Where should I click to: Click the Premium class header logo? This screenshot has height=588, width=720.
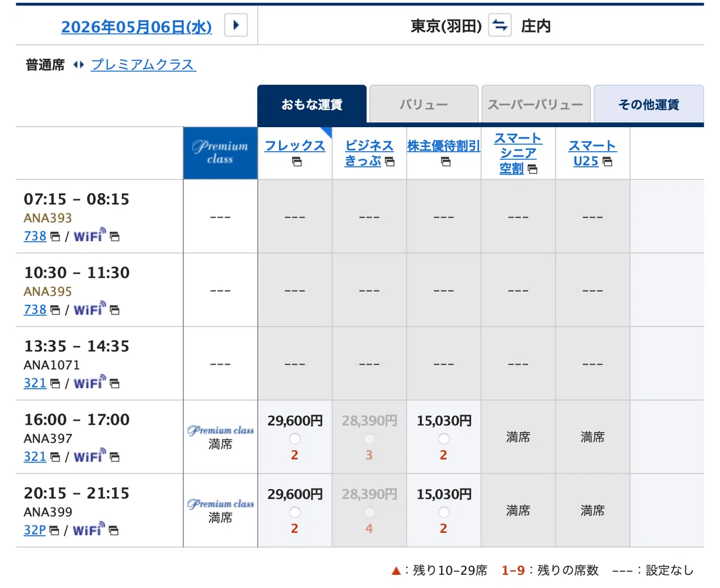pos(220,153)
